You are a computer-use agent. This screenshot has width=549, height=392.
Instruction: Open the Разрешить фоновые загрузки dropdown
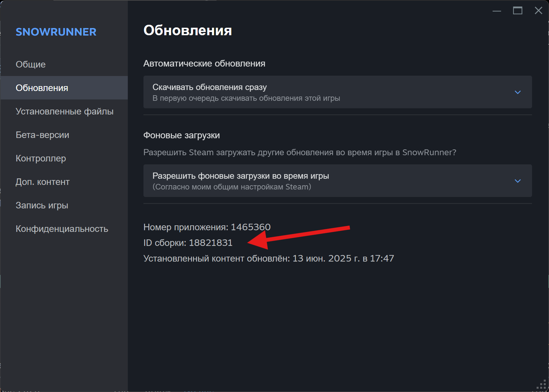coord(337,181)
